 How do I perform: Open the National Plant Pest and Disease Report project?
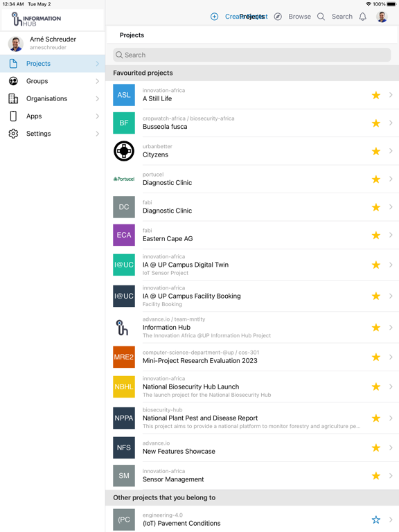point(252,418)
